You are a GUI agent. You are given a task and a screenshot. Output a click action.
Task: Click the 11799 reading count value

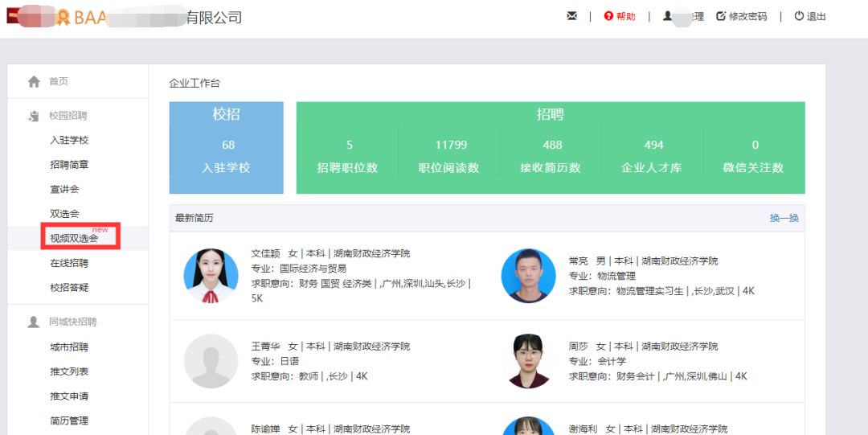(x=451, y=146)
